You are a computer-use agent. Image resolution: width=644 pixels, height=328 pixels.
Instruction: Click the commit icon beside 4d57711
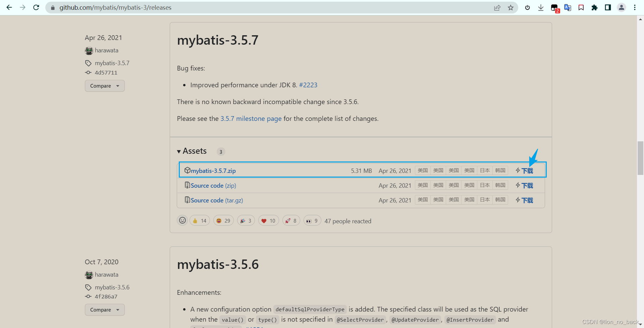tap(88, 73)
